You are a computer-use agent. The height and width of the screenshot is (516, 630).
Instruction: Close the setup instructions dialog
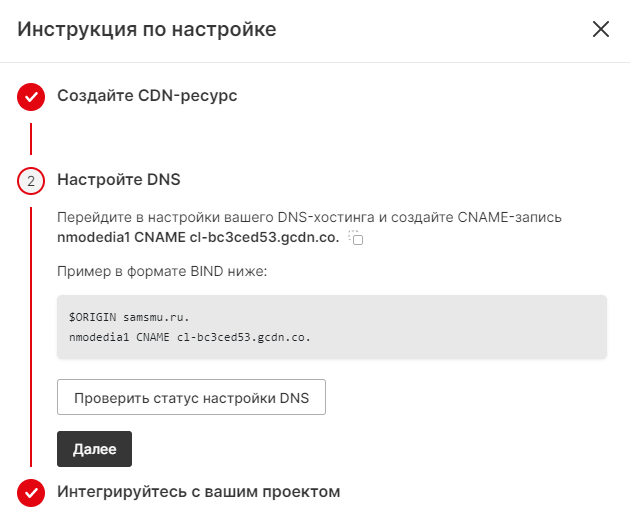click(601, 29)
